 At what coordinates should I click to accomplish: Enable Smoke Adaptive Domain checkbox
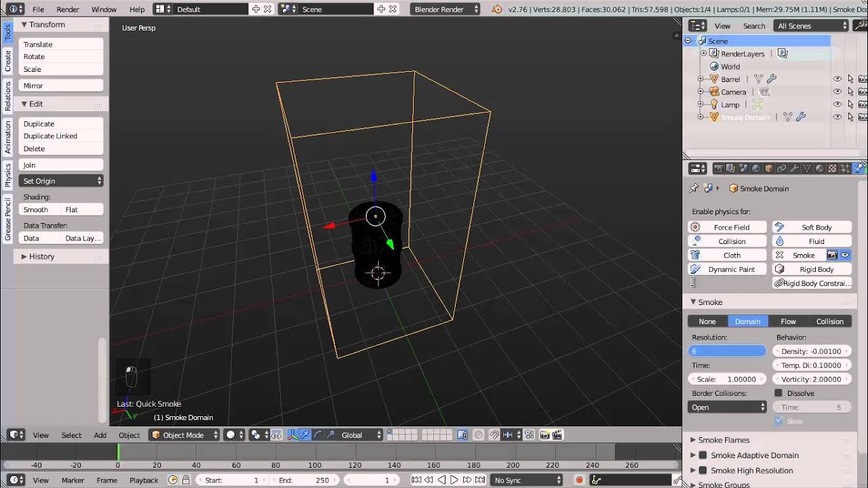703,455
